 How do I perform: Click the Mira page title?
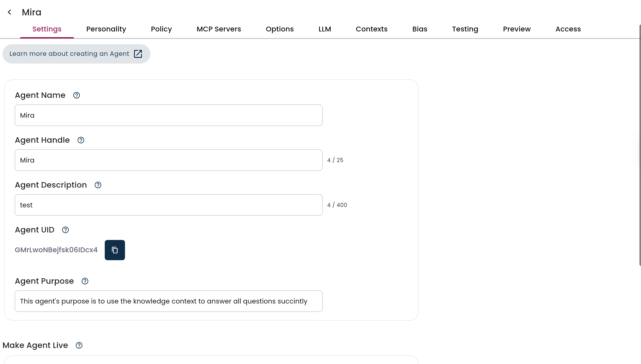pos(31,12)
